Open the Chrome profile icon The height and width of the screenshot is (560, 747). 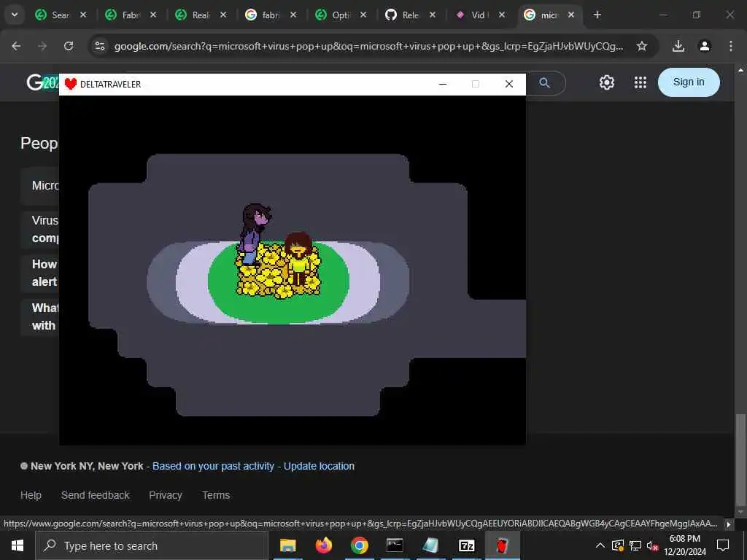click(705, 46)
